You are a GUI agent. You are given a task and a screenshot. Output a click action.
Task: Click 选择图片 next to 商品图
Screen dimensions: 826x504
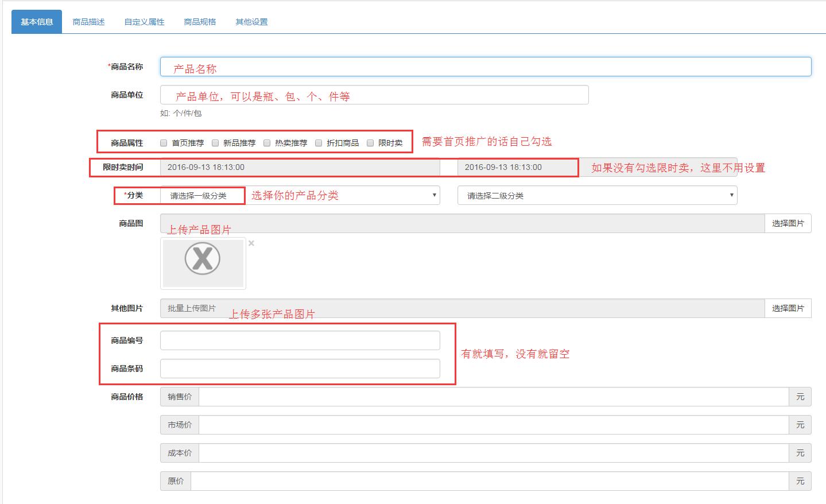click(x=788, y=223)
